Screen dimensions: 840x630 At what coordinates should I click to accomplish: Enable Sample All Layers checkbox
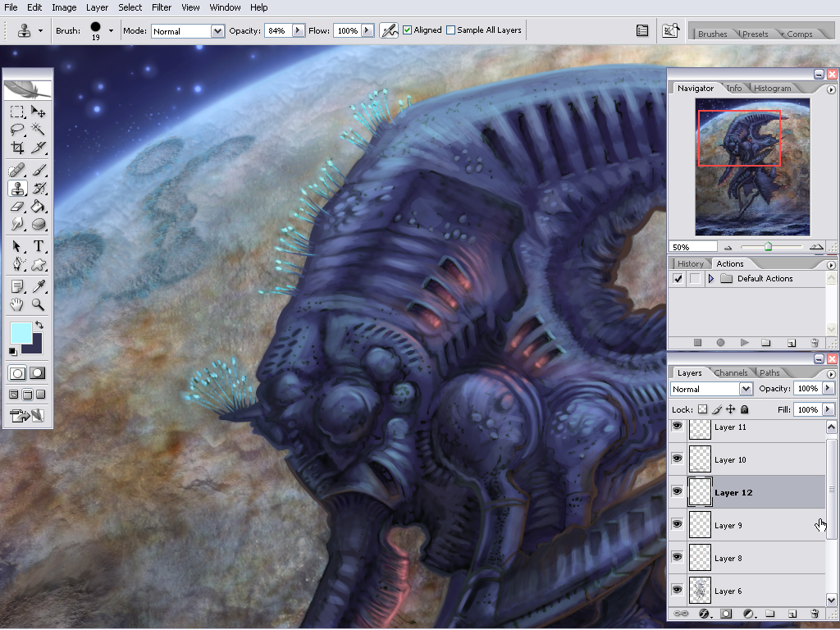[450, 30]
